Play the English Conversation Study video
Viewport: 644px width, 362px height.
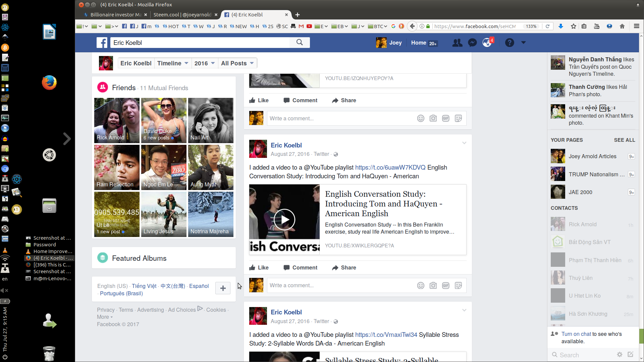285,220
